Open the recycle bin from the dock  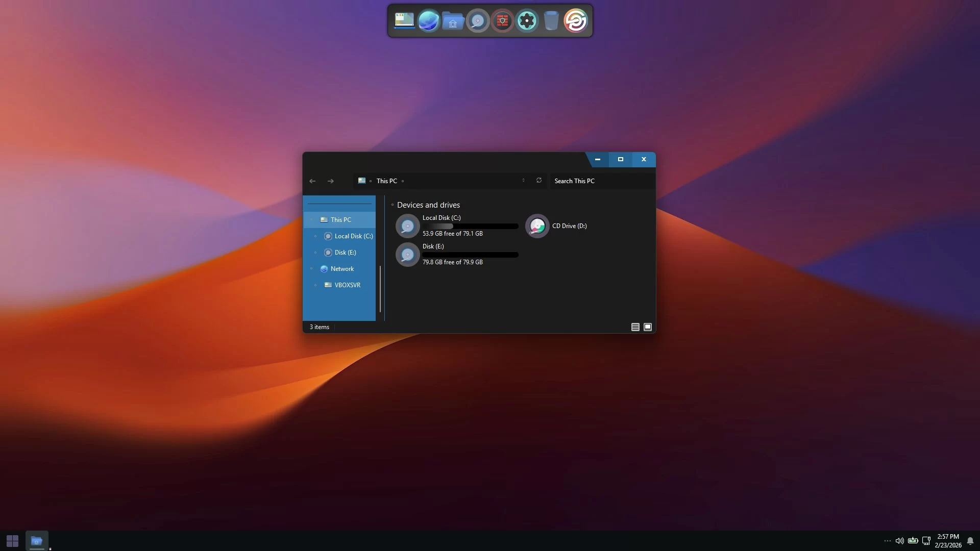(551, 21)
